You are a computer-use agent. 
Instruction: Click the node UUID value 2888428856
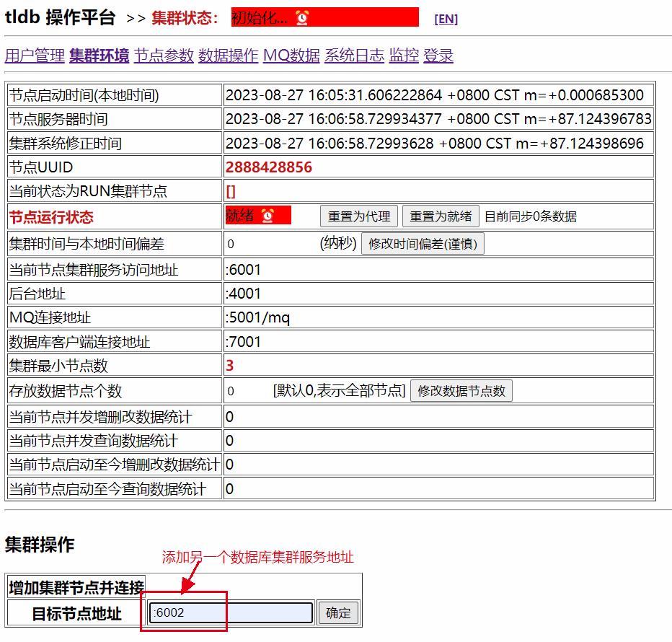tap(269, 167)
